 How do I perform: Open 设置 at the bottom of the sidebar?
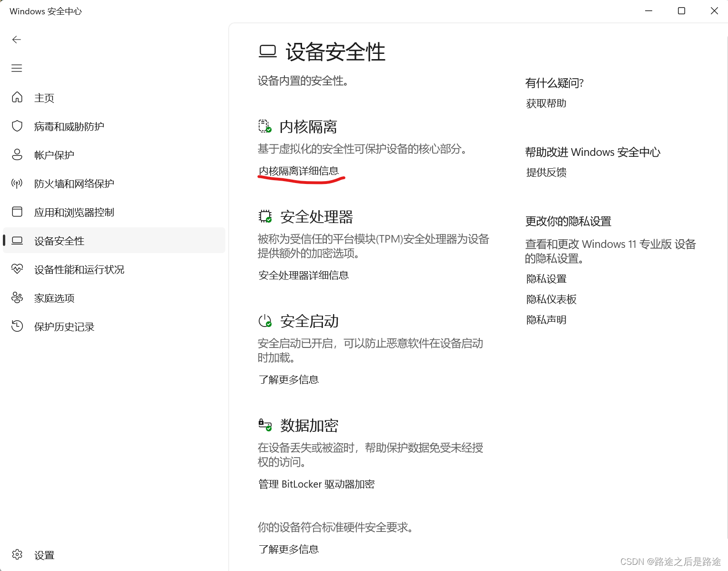pos(114,555)
